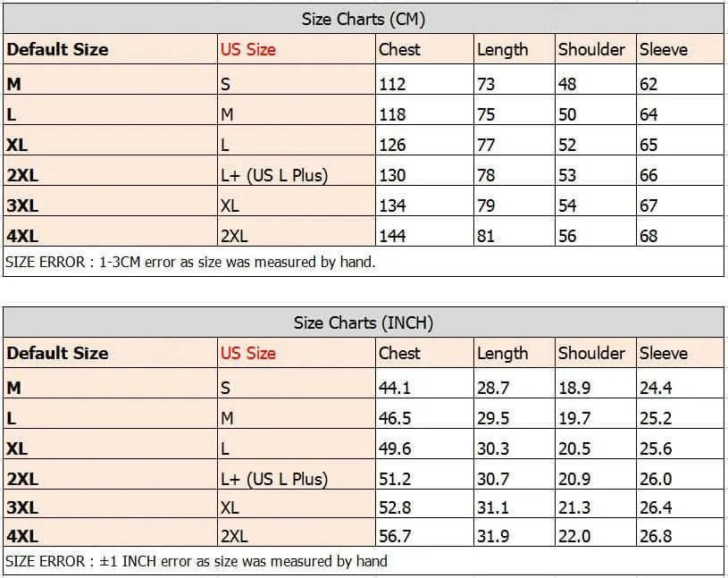Click the Shoulder header in INCH table
The height and width of the screenshot is (578, 728).
[591, 353]
